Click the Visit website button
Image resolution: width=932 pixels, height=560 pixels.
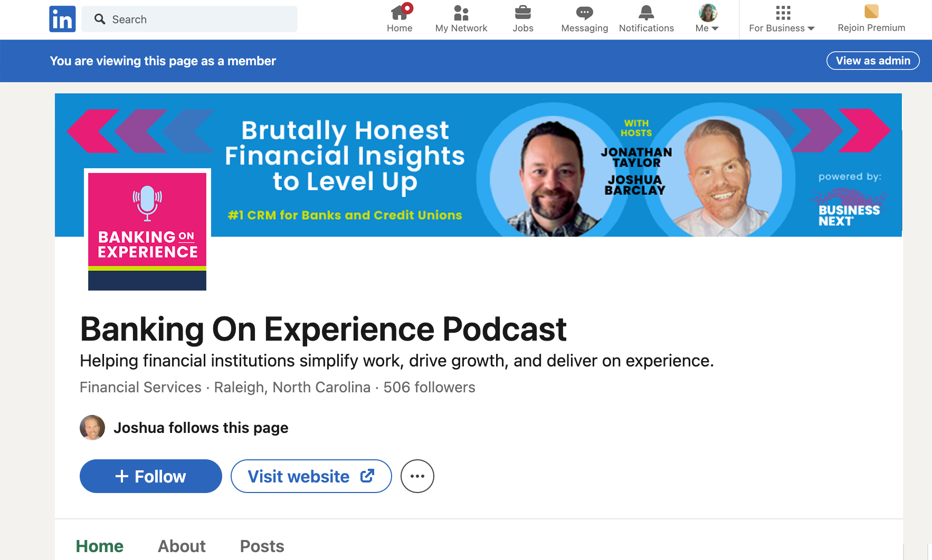point(311,476)
